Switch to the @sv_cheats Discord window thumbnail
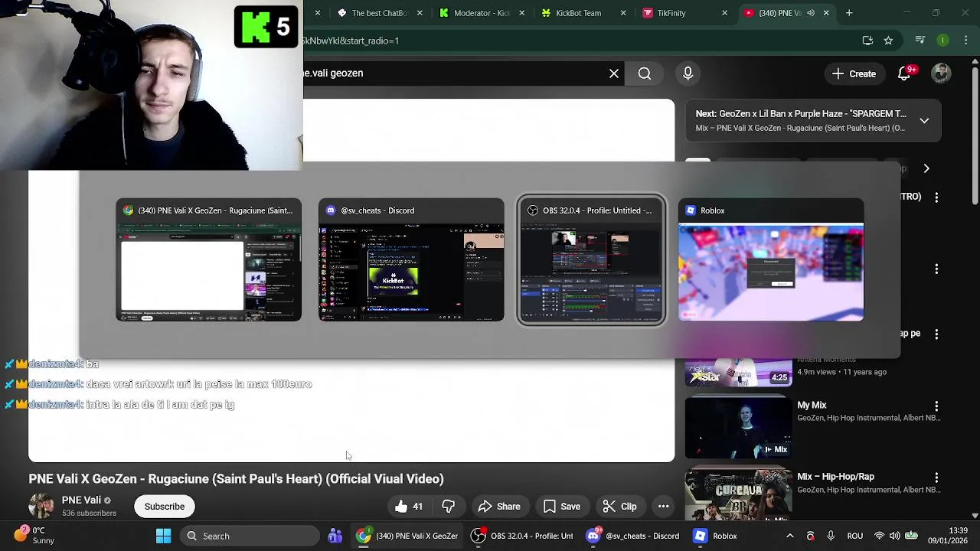980x551 pixels. [411, 259]
